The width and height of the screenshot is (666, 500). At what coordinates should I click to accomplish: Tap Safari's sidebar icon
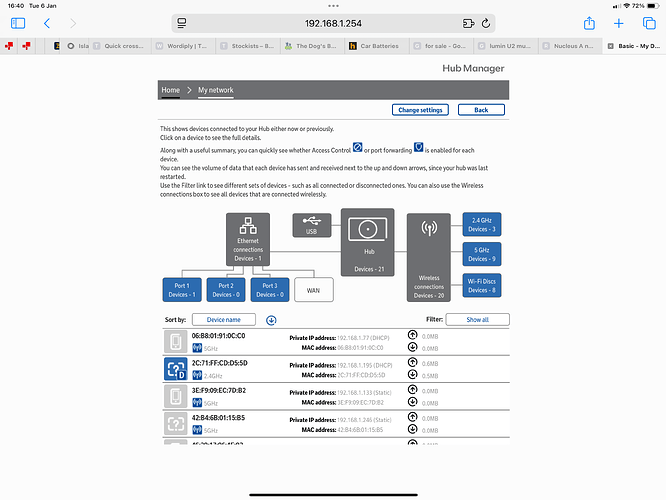click(19, 22)
